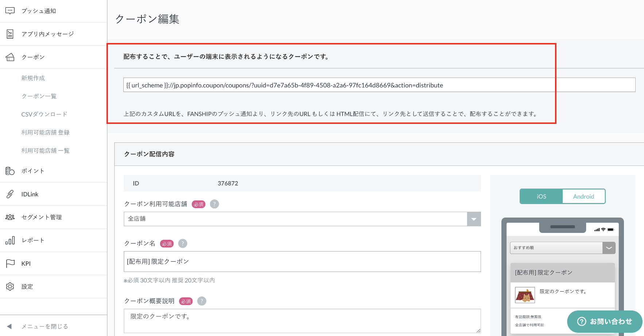The height and width of the screenshot is (336, 644).
Task: Switch preview to Android
Action: [583, 196]
